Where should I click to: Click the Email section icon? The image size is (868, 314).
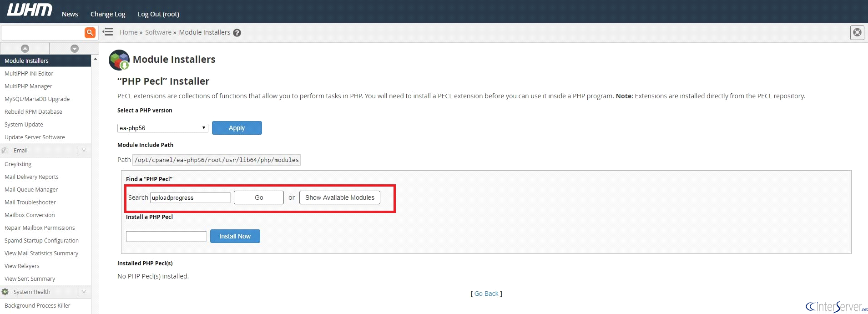point(5,150)
